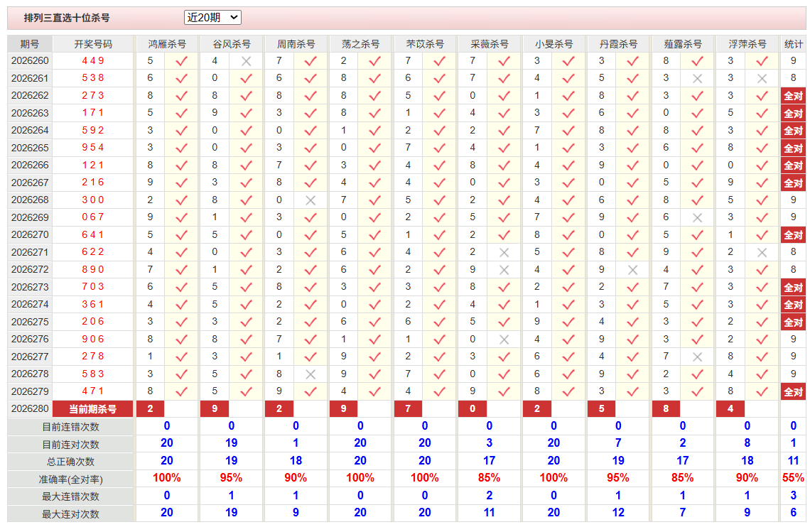The height and width of the screenshot is (532, 810).
Task: Click the 55% all-correct rate in 统计 column
Action: [793, 478]
